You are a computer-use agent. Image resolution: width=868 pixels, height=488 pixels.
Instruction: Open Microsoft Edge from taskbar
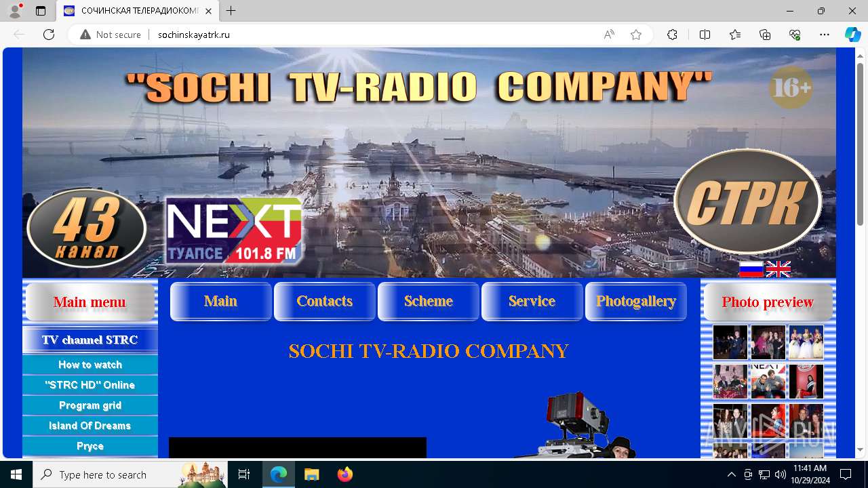pyautogui.click(x=279, y=474)
